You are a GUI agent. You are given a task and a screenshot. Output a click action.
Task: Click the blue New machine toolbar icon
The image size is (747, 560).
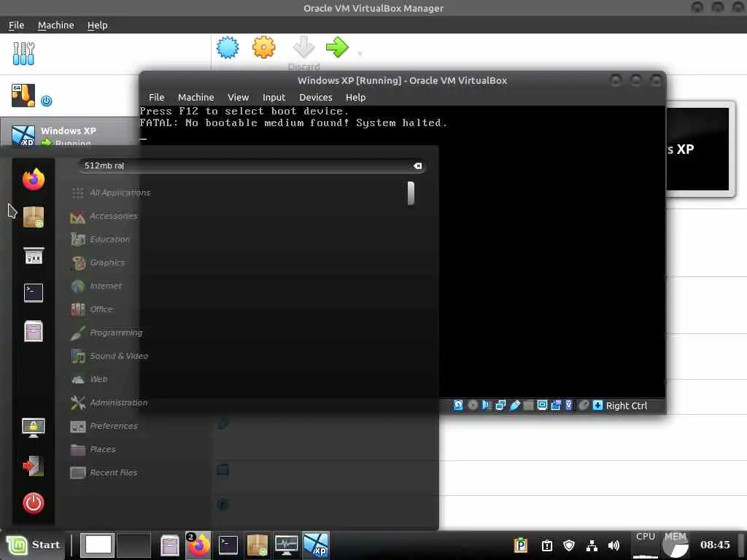pos(228,47)
